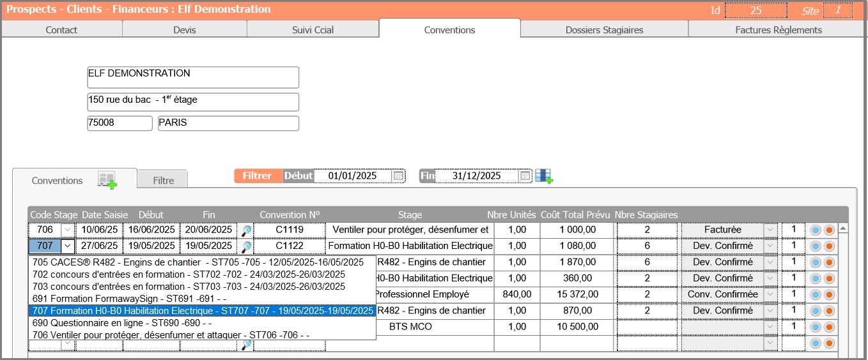Open the magnifier icon for convention C1122
This screenshot has width=868, height=360.
click(x=245, y=246)
